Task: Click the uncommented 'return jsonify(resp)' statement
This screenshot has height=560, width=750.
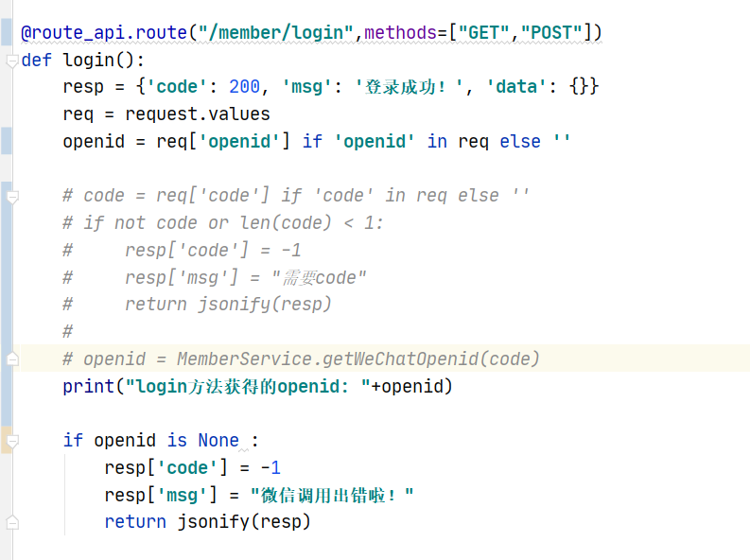Action: click(x=207, y=522)
